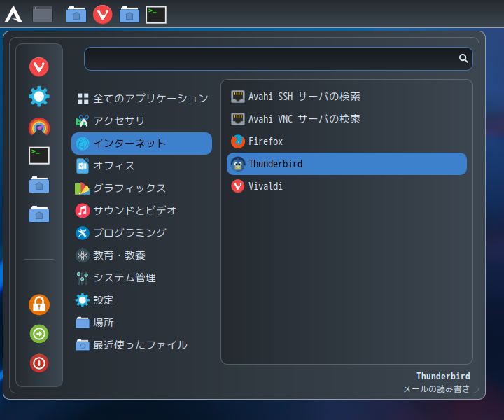Select サウンドとビデオ category
The width and height of the screenshot is (504, 420).
click(x=141, y=211)
